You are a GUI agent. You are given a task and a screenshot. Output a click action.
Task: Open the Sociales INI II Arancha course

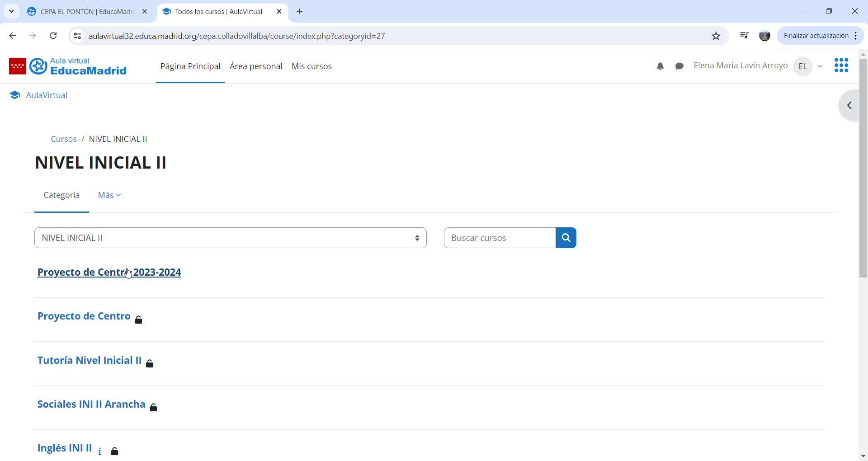pyautogui.click(x=91, y=404)
